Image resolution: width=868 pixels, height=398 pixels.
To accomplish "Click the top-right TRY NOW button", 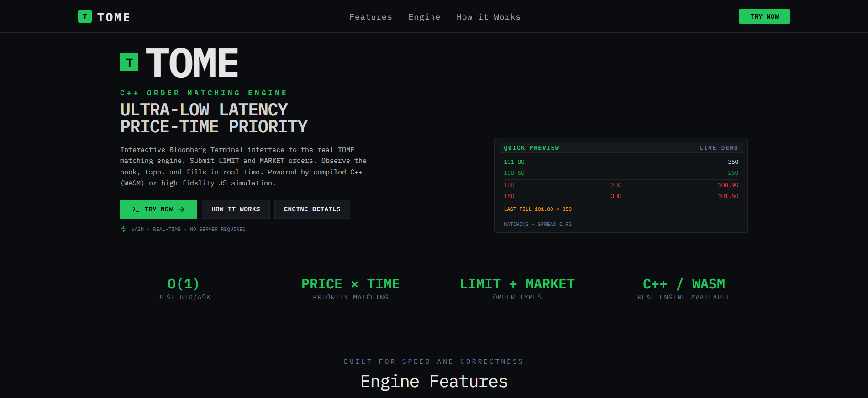I will (764, 16).
